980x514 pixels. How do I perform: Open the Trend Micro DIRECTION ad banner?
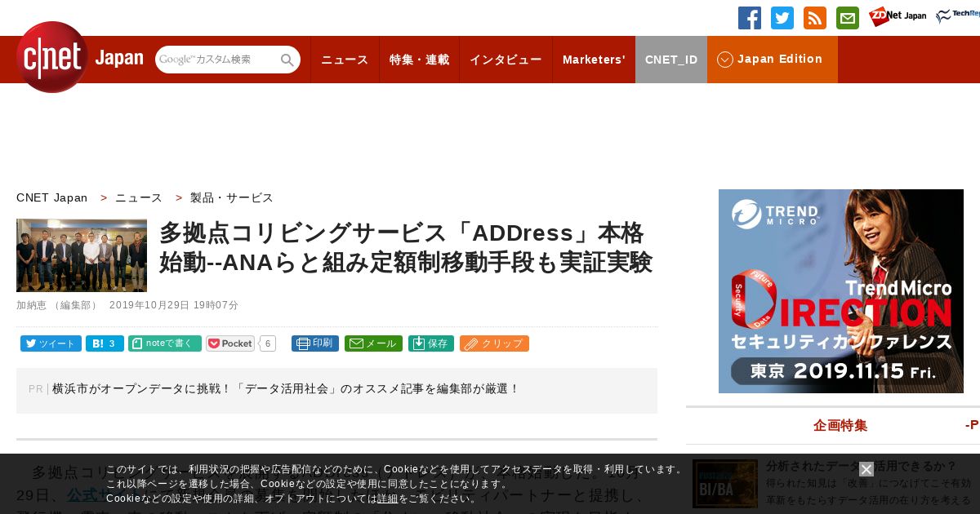pos(841,291)
